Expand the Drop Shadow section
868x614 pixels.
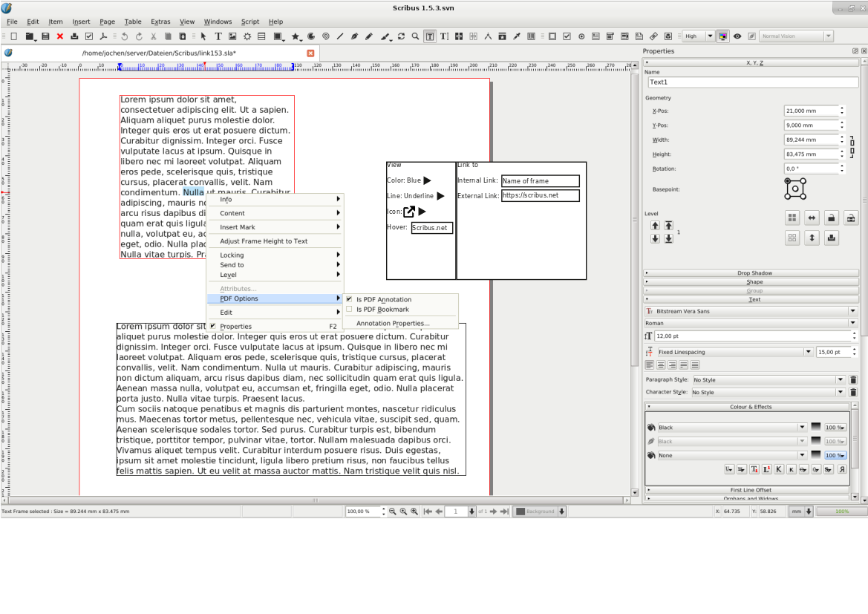(754, 273)
